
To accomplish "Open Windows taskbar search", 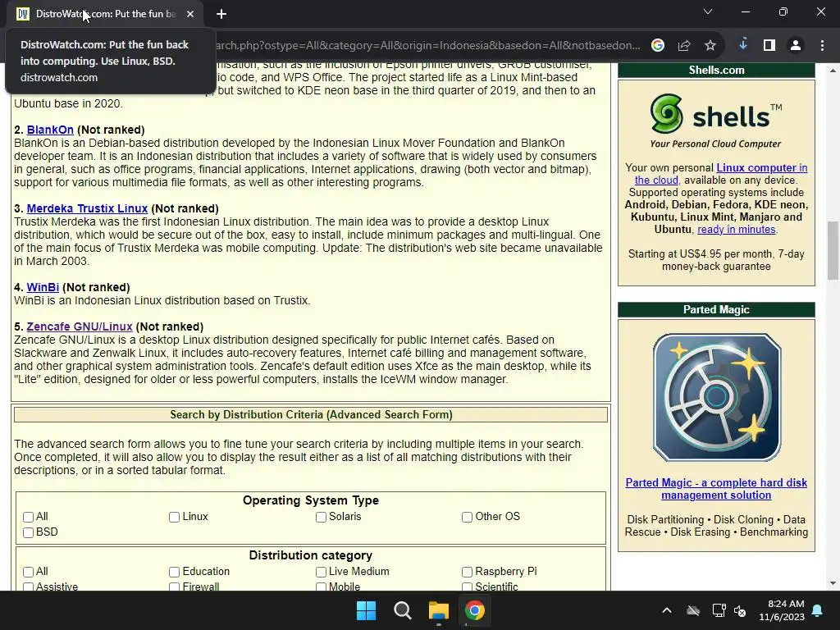I will pos(402,610).
